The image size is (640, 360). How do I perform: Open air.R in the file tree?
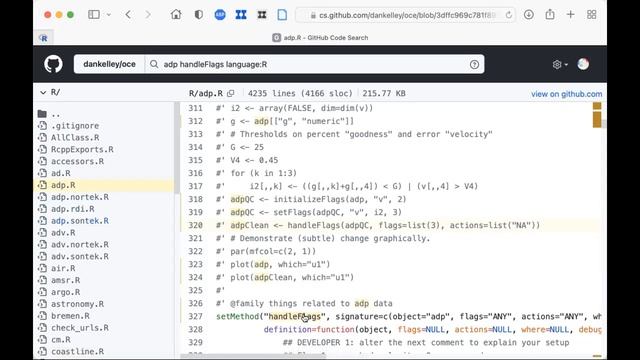[x=63, y=268]
